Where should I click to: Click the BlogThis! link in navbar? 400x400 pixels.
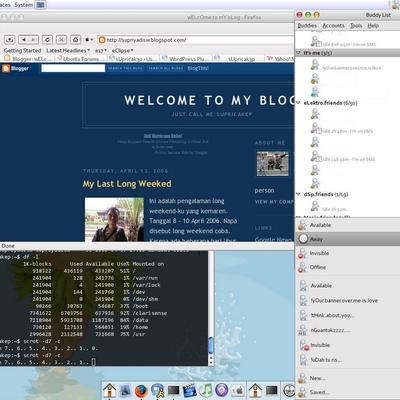[198, 68]
